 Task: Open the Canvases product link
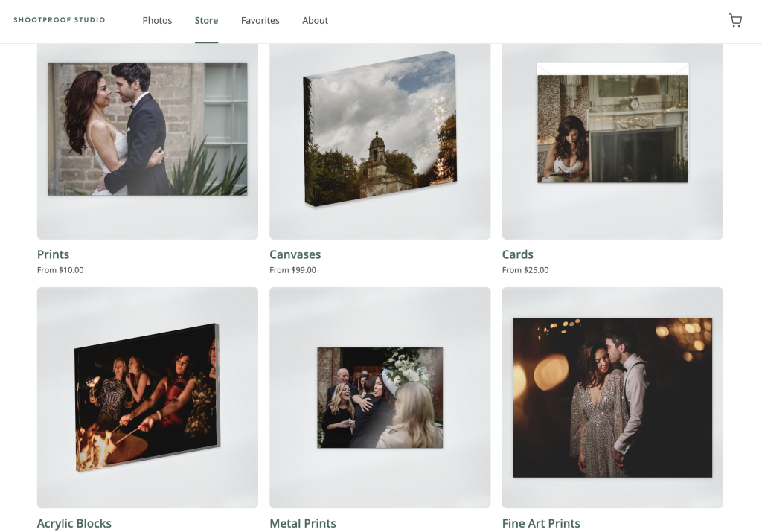295,254
